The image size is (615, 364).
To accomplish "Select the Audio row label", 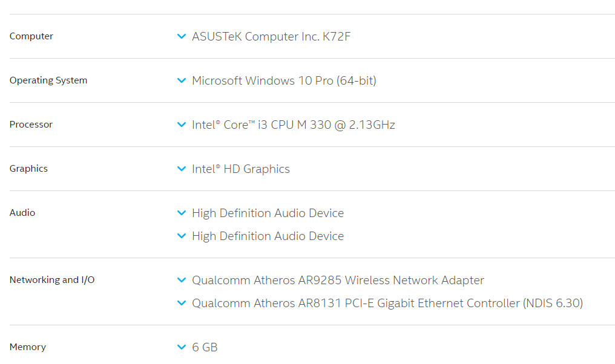I will [x=22, y=213].
